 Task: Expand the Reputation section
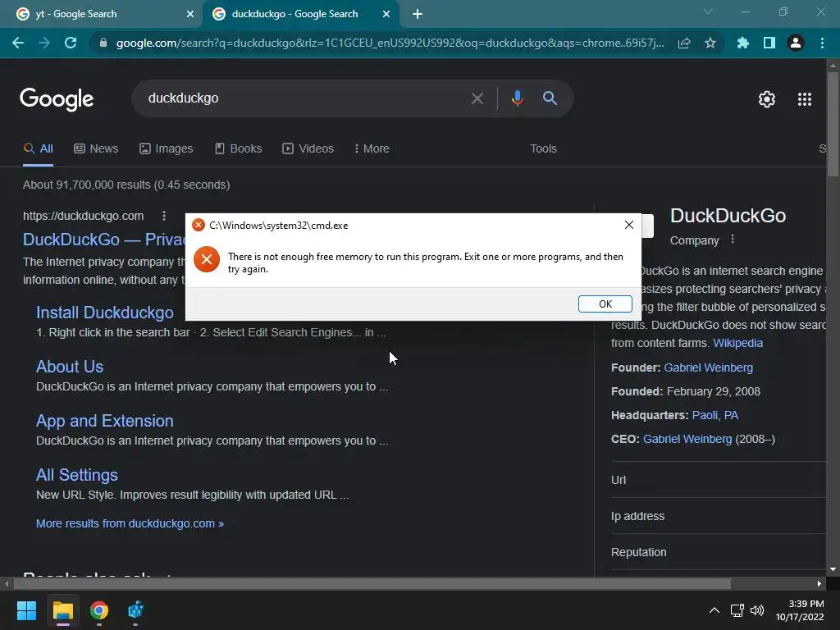point(719,552)
